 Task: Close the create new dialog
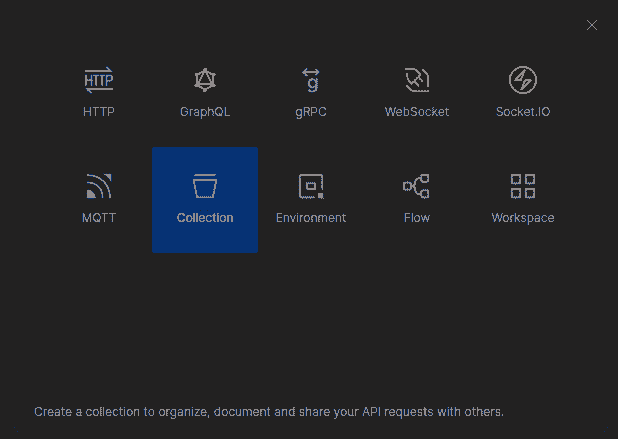[592, 25]
